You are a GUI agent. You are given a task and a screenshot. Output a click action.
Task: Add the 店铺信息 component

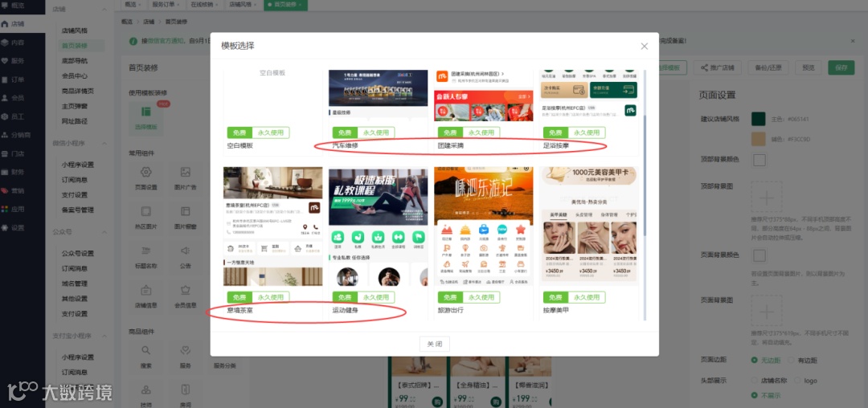[x=146, y=297]
